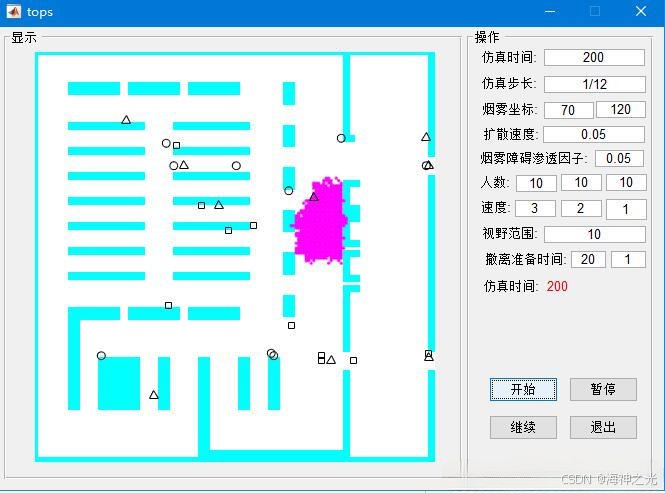Click the triangle agent inside the smoke
Viewport: 665px width, 493px height.
pyautogui.click(x=314, y=196)
